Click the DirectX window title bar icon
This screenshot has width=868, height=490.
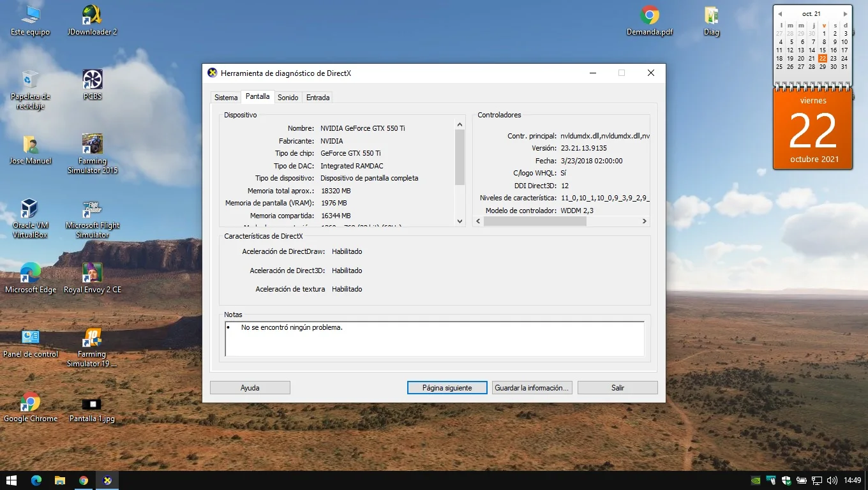coord(213,73)
